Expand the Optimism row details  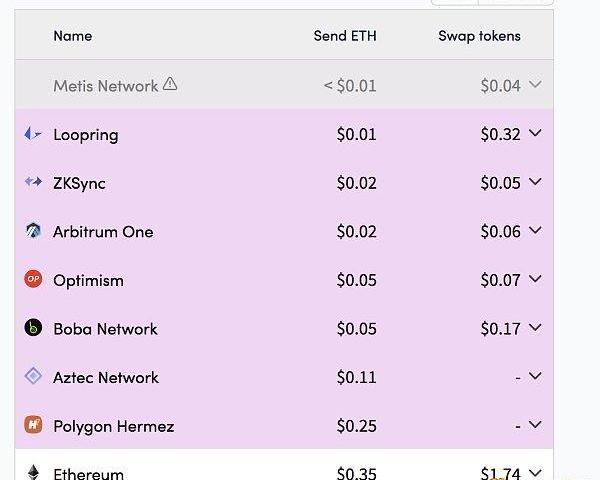point(535,279)
